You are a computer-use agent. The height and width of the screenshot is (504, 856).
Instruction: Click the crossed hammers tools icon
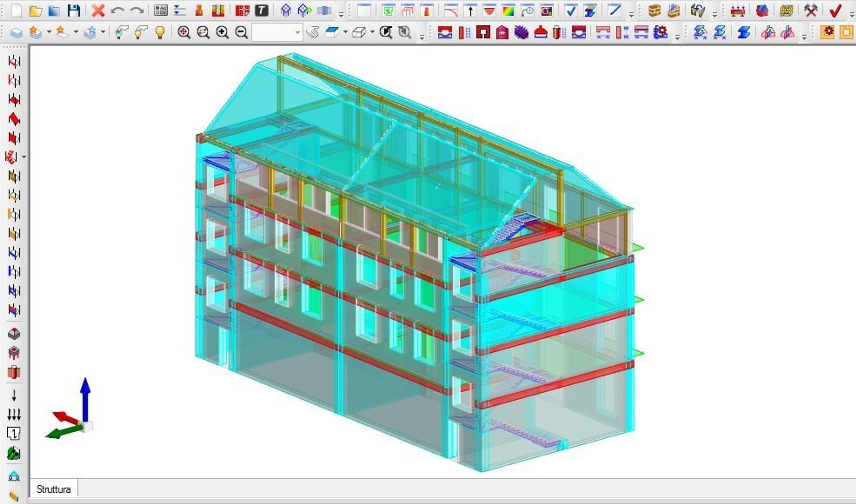point(811,10)
